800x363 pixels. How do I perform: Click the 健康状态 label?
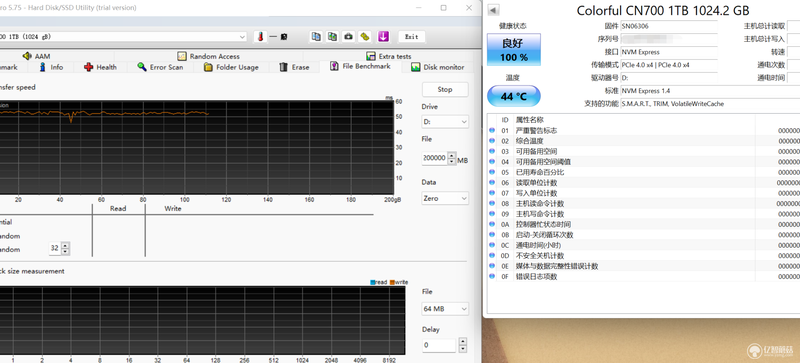(x=513, y=26)
